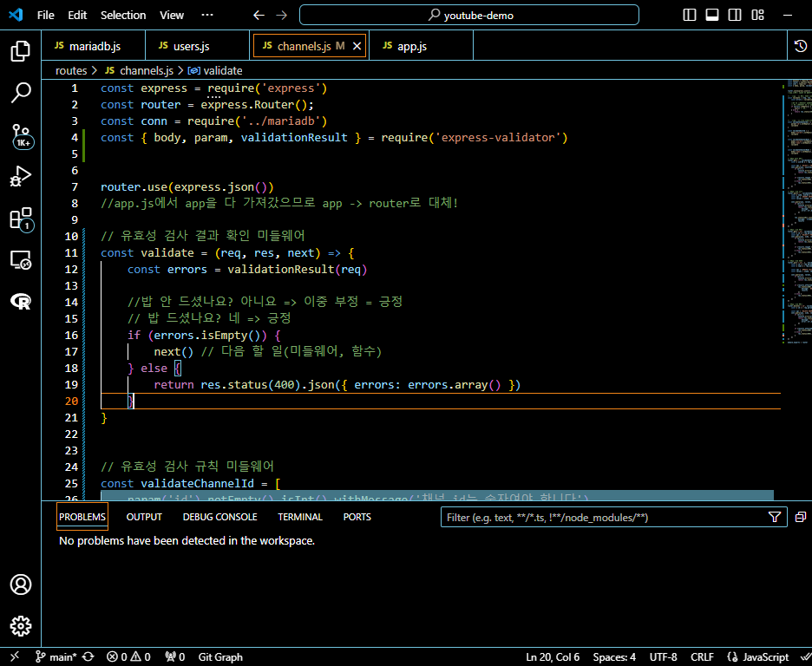The height and width of the screenshot is (666, 812).
Task: Change file encoding UTF-8
Action: [663, 656]
